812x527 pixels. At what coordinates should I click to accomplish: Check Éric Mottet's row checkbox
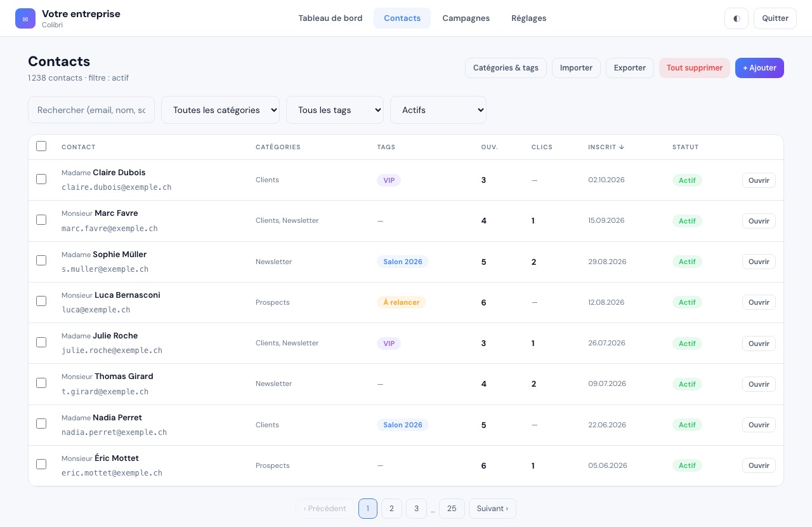coord(41,464)
